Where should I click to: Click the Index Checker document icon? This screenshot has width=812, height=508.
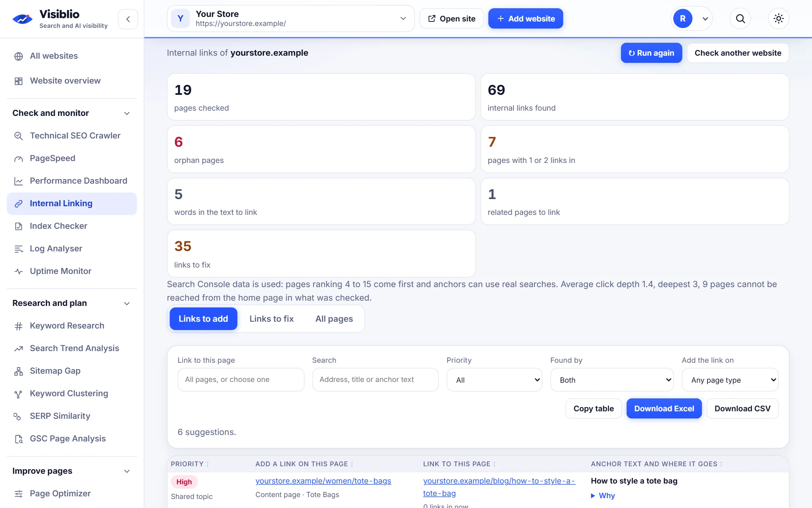click(x=18, y=226)
